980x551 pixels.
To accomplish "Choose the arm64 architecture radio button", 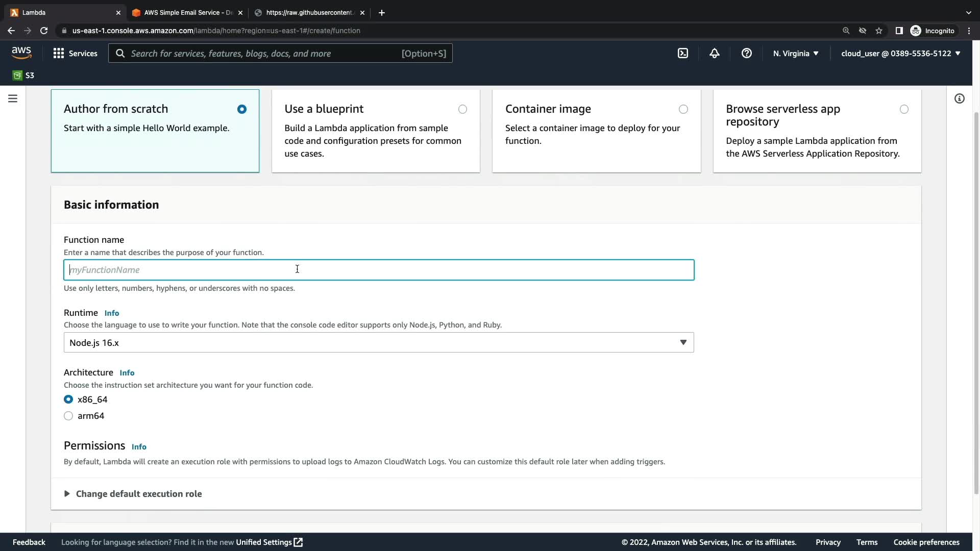I will click(68, 416).
